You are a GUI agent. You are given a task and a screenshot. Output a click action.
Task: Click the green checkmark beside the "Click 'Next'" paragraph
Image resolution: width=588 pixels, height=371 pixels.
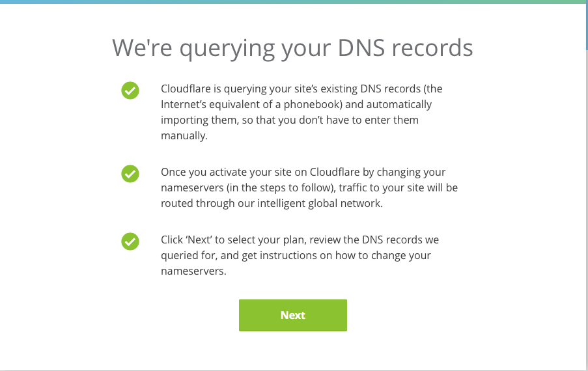[130, 241]
